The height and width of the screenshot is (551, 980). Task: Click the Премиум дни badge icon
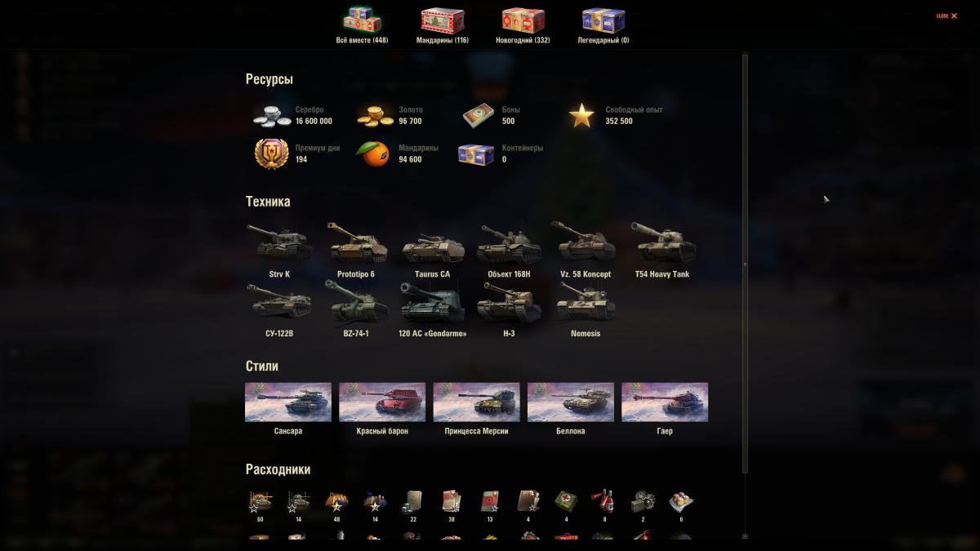tap(272, 153)
